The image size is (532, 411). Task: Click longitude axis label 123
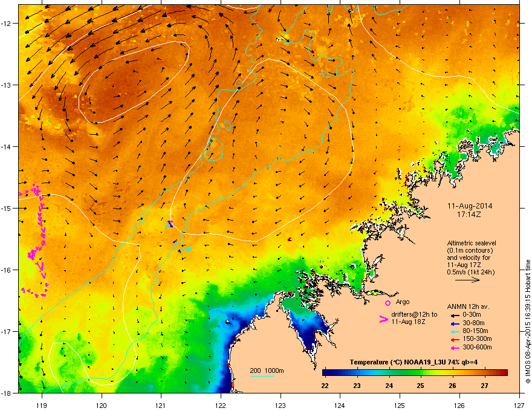coord(281,405)
